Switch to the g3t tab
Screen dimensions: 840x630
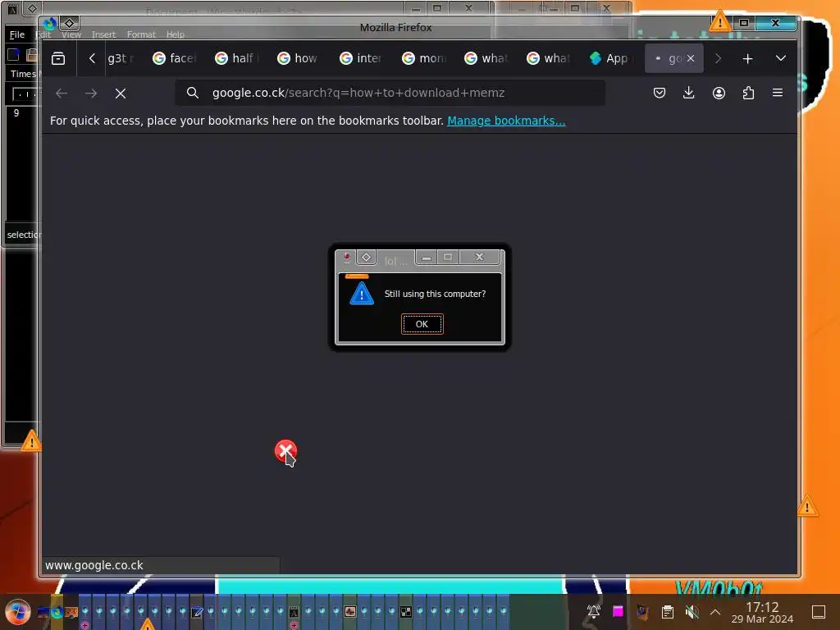pyautogui.click(x=122, y=58)
